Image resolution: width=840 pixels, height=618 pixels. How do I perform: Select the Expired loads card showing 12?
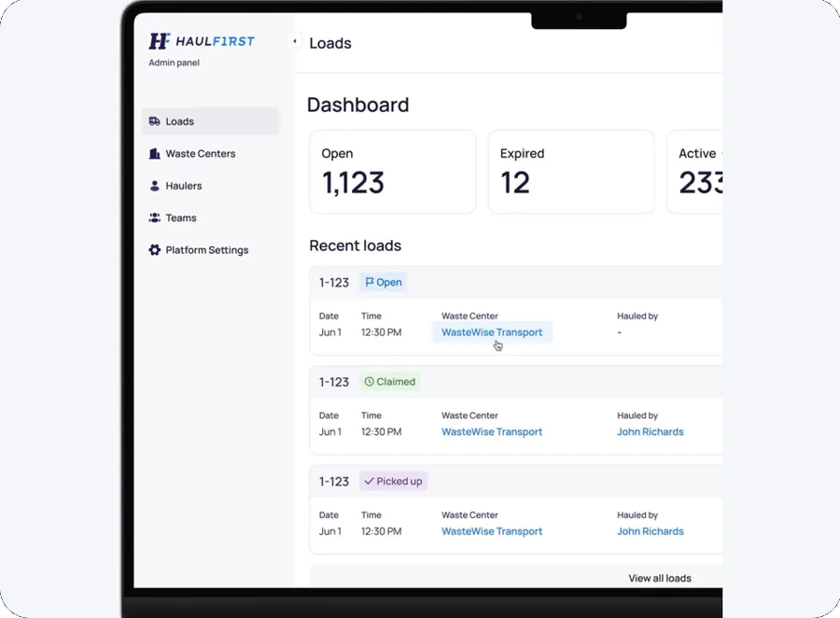coord(571,172)
